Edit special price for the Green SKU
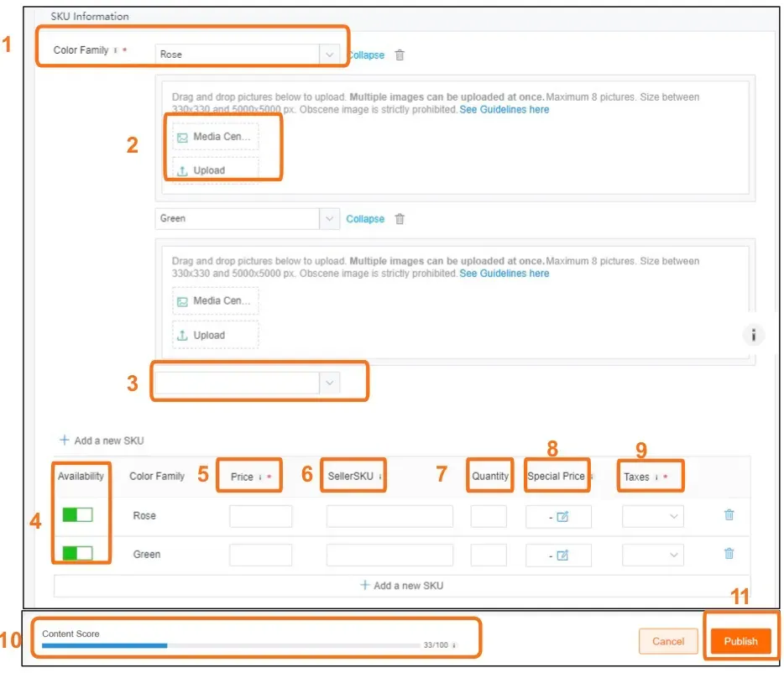 coord(562,555)
